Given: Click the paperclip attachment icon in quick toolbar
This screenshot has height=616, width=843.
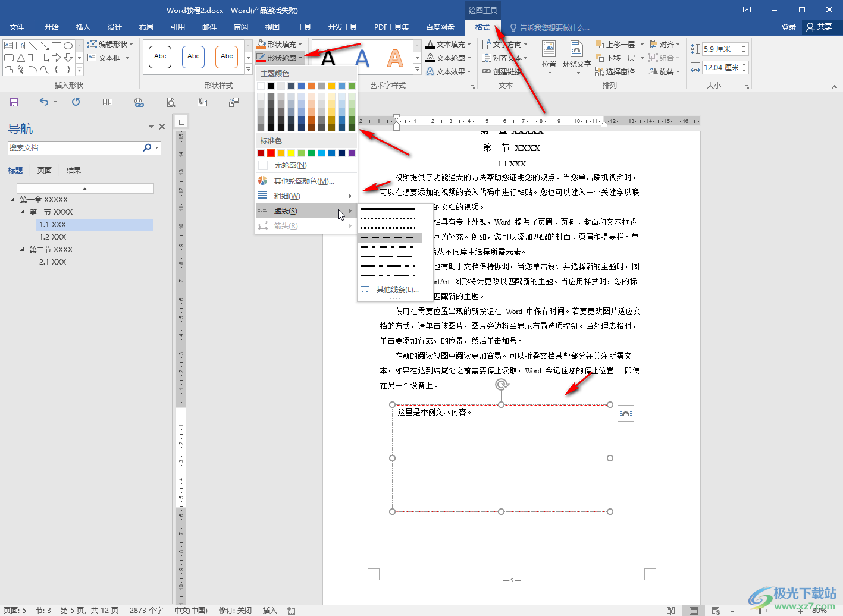Looking at the screenshot, I should coord(202,102).
